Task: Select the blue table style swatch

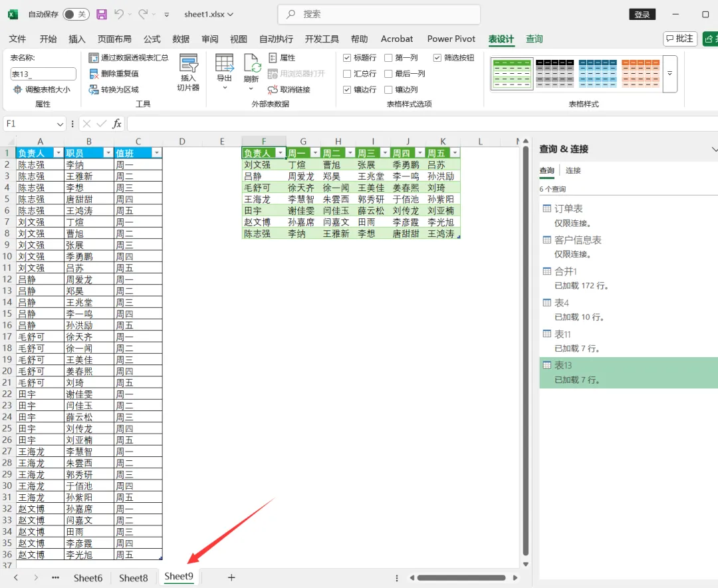Action: [597, 74]
